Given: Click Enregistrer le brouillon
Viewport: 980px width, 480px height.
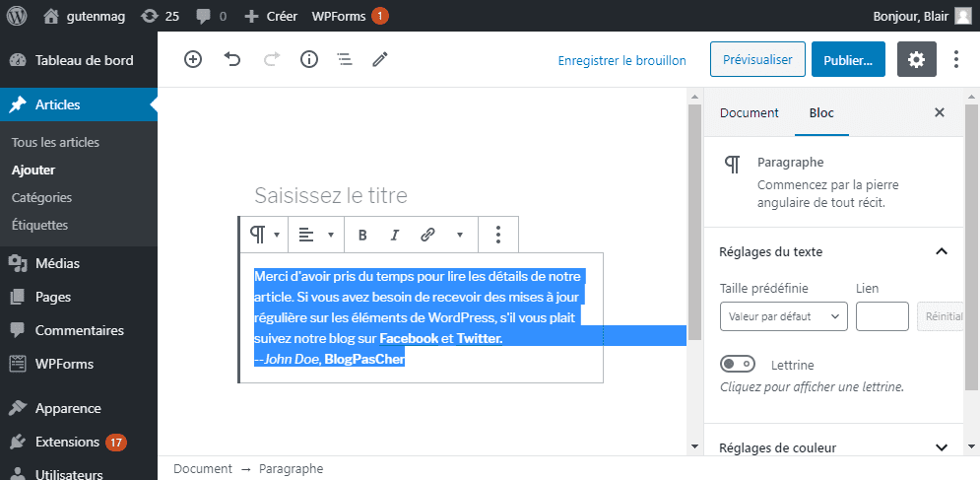Looking at the screenshot, I should pyautogui.click(x=621, y=61).
